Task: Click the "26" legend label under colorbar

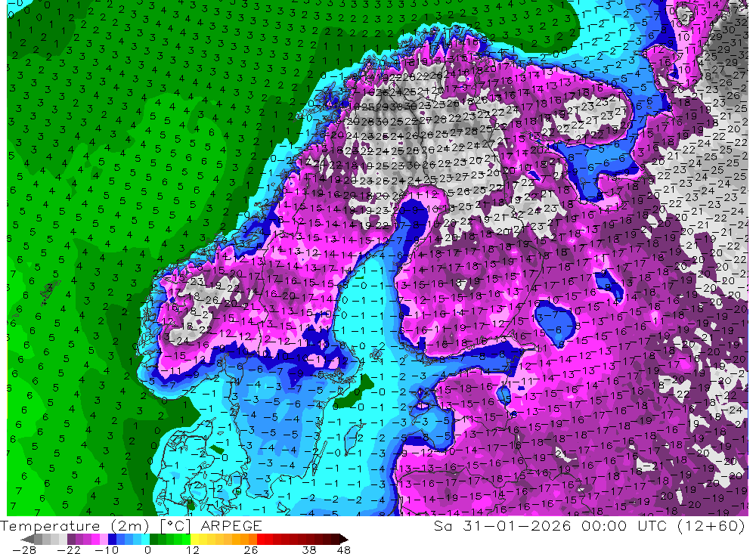Action: pos(251,550)
